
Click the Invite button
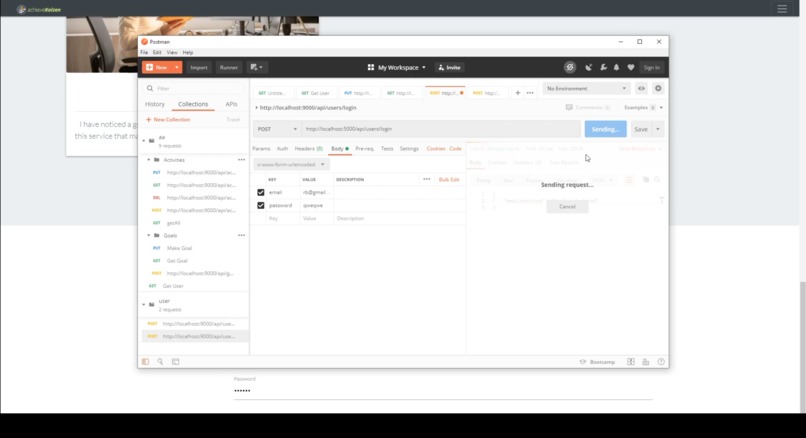tap(449, 67)
